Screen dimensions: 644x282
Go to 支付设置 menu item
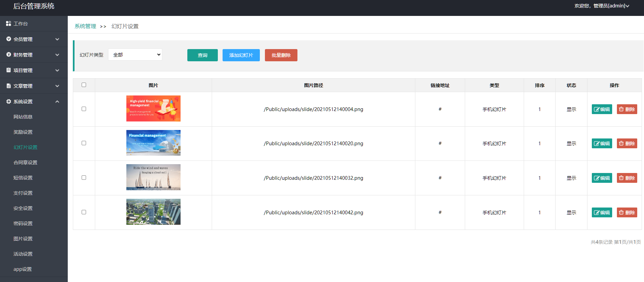point(23,193)
